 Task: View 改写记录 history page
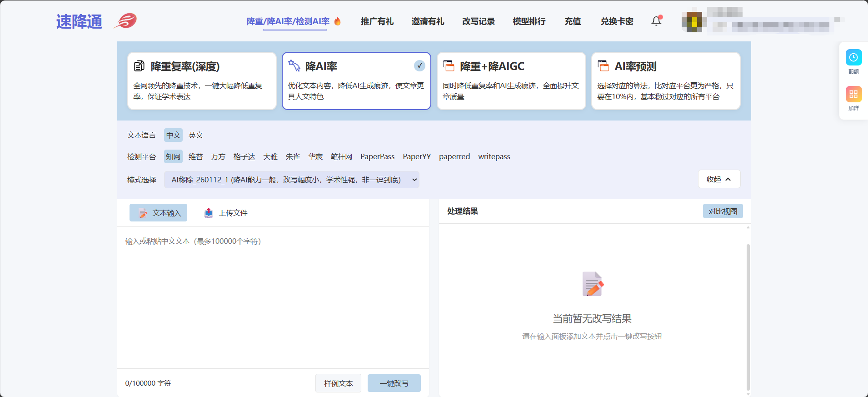pos(479,21)
